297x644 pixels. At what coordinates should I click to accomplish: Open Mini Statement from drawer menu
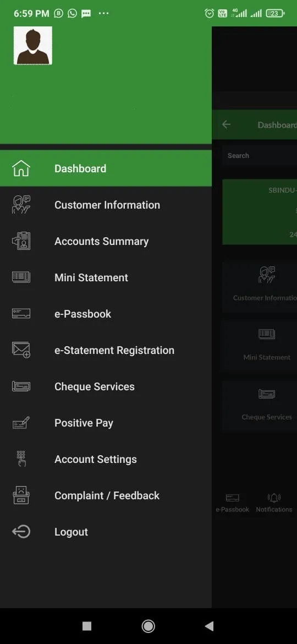coord(106,277)
